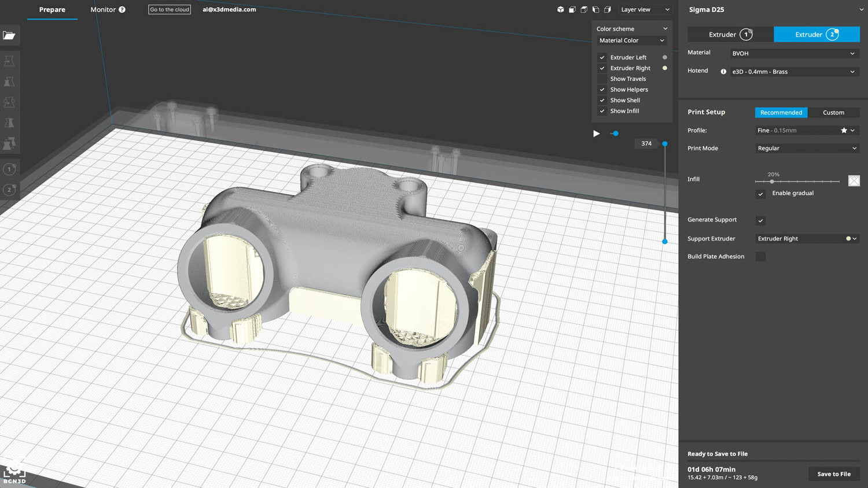Click Go to the cloud button

point(170,10)
